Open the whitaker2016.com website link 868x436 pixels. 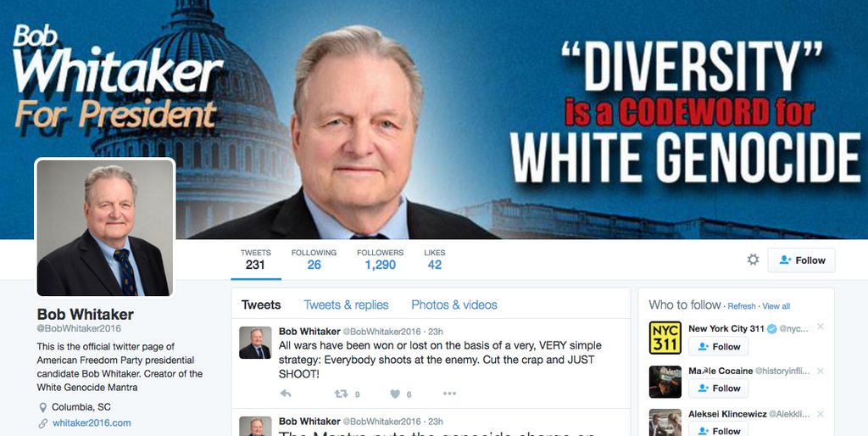pos(92,422)
